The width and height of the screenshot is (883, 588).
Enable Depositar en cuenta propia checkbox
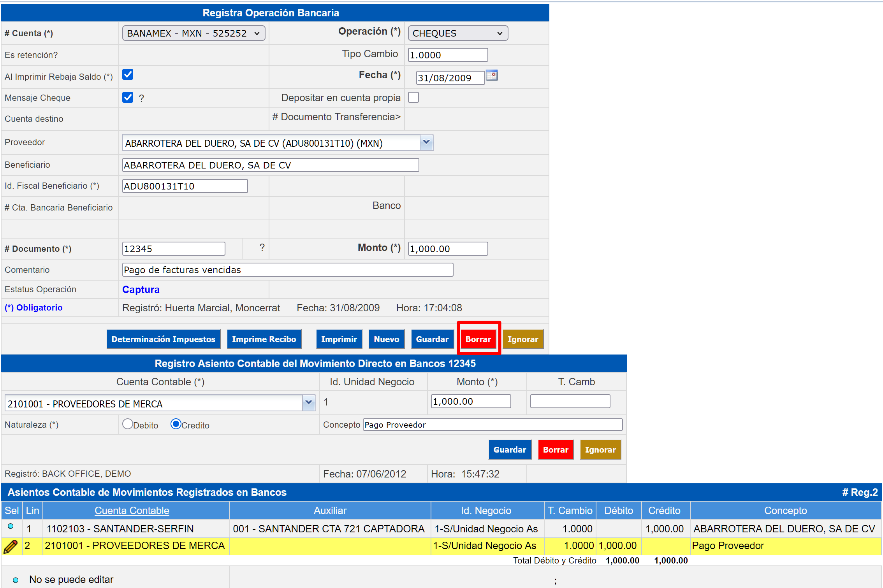413,97
